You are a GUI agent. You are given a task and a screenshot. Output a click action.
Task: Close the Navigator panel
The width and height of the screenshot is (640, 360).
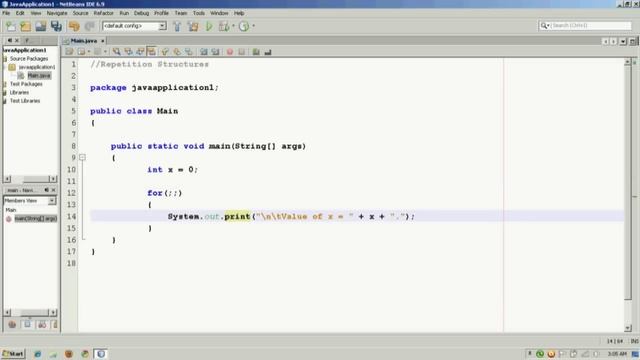53,190
